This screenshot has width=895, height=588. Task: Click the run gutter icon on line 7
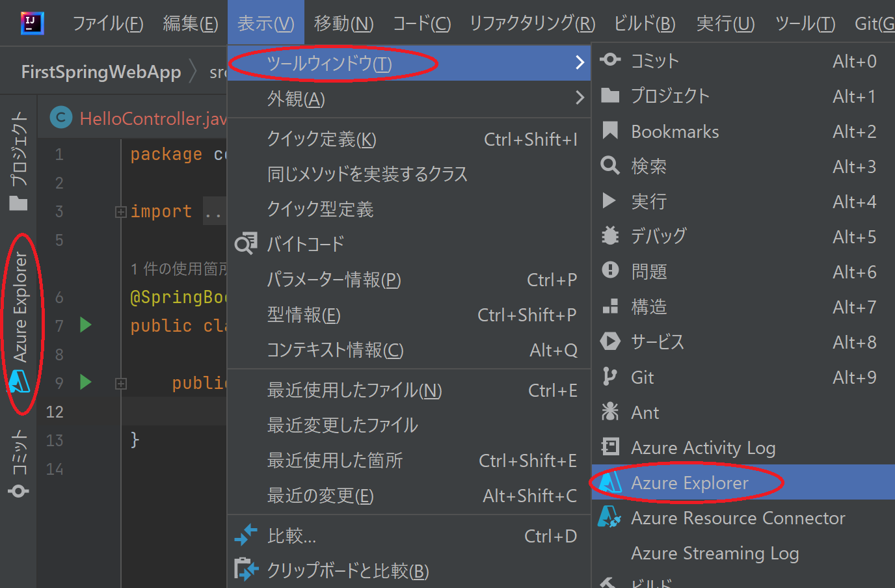(85, 325)
